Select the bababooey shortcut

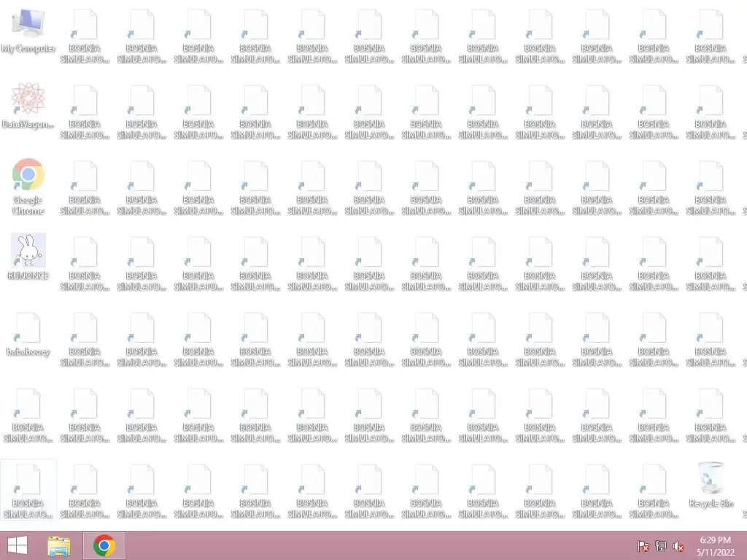click(28, 334)
